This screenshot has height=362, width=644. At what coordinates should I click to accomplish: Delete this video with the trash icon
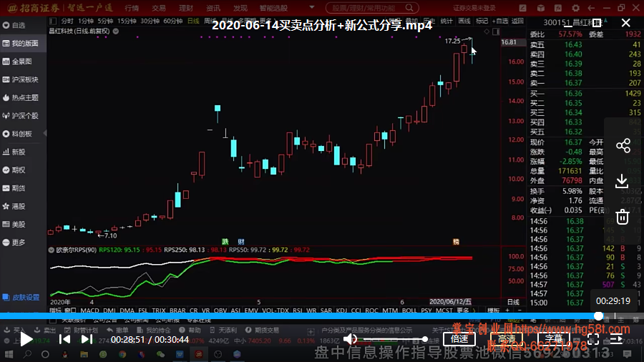(623, 217)
